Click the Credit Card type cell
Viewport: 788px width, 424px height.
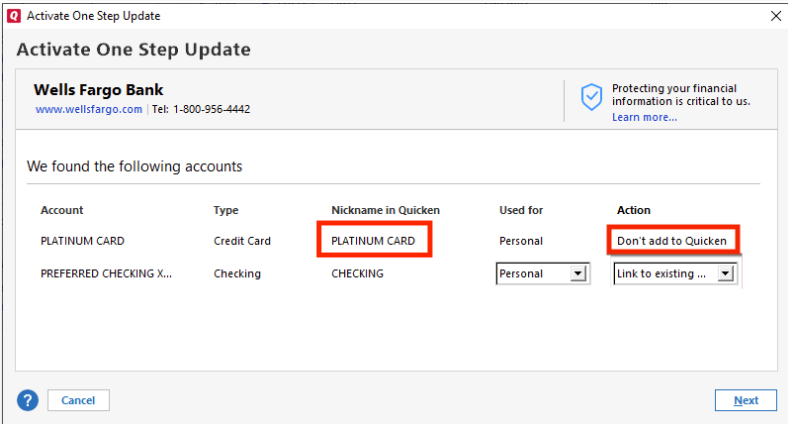242,241
